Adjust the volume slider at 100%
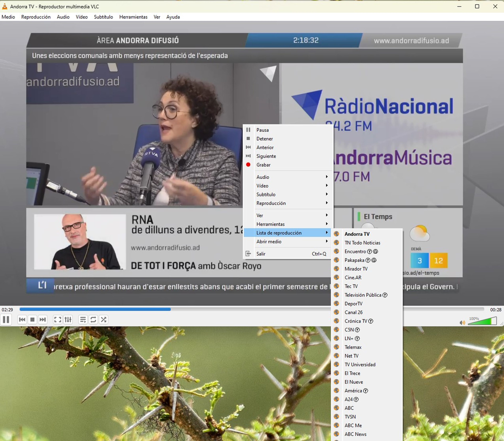 tap(482, 321)
